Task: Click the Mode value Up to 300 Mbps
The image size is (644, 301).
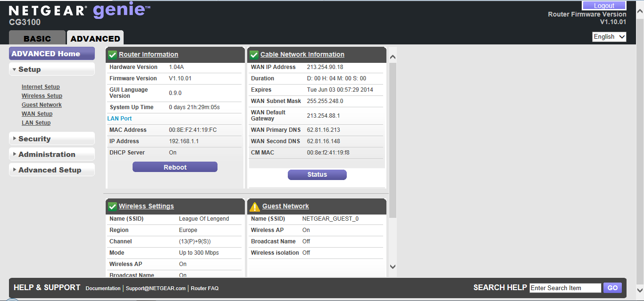Action: click(199, 253)
